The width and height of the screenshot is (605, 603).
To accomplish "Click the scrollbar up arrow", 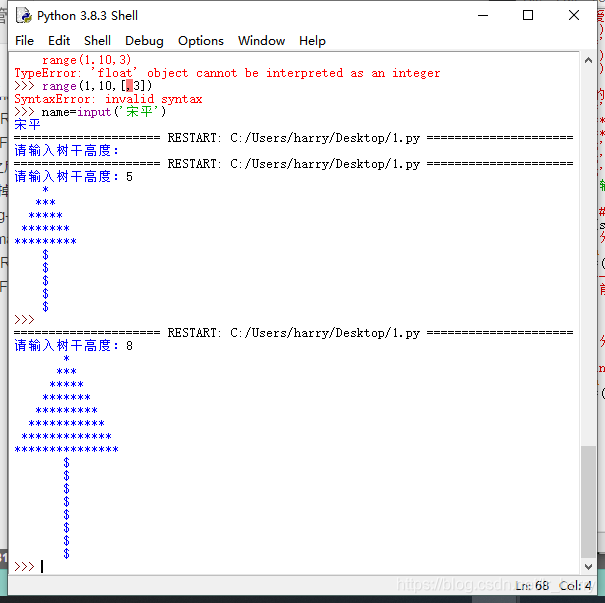I will pyautogui.click(x=588, y=60).
